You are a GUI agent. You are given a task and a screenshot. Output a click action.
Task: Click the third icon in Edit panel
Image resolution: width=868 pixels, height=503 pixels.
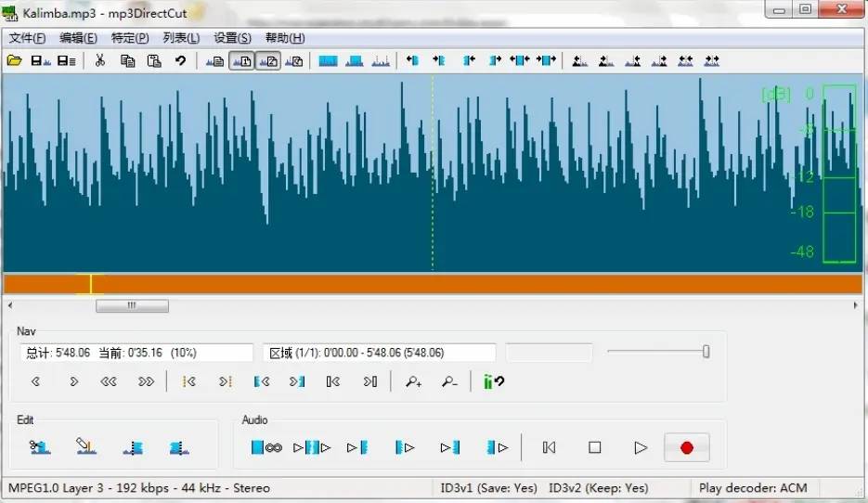(133, 447)
